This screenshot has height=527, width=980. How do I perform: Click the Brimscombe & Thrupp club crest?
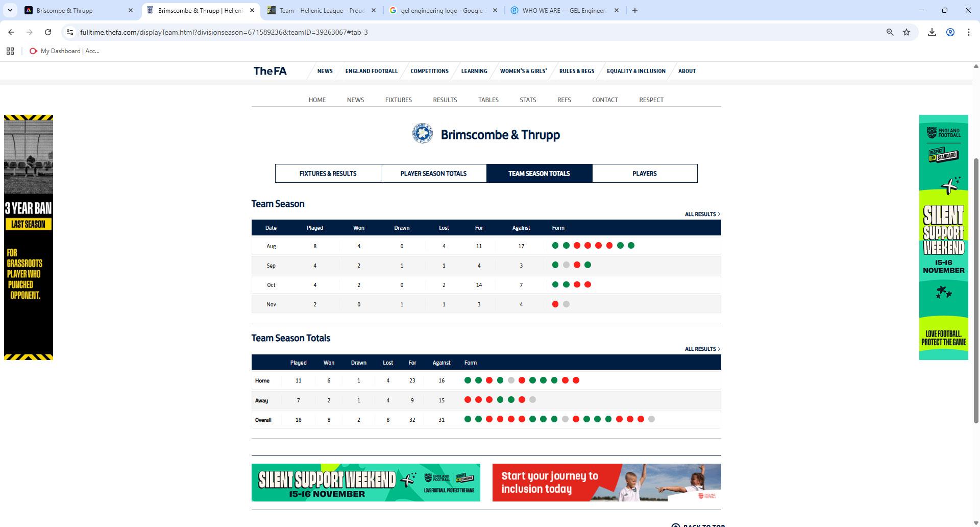[x=423, y=134]
